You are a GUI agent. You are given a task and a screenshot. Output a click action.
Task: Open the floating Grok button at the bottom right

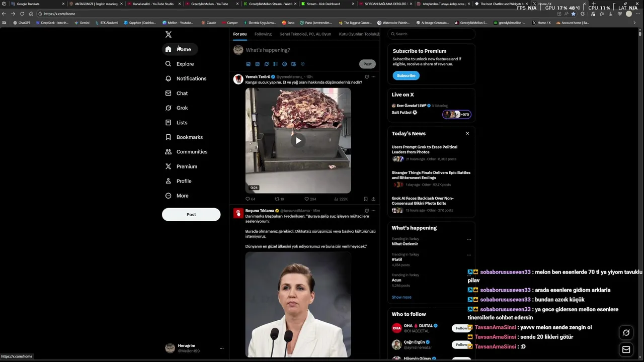point(626,332)
